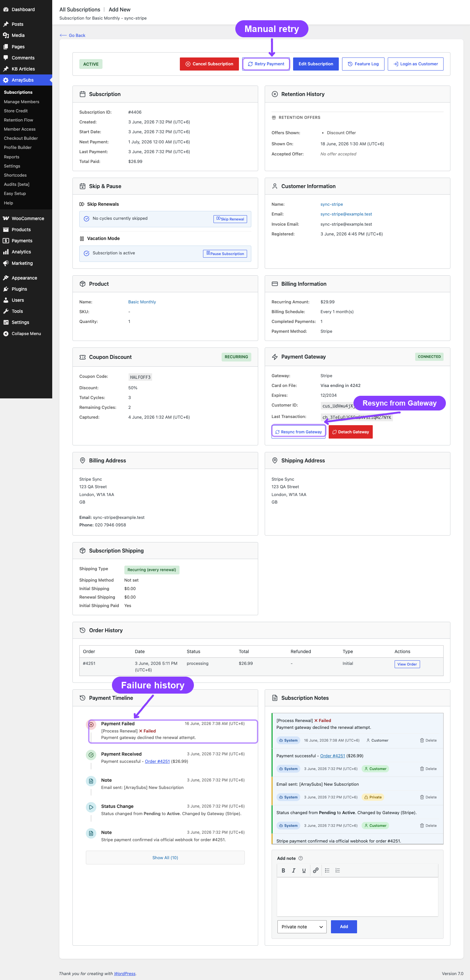Click inside the Add note text area
The width and height of the screenshot is (470, 980).
tap(357, 896)
